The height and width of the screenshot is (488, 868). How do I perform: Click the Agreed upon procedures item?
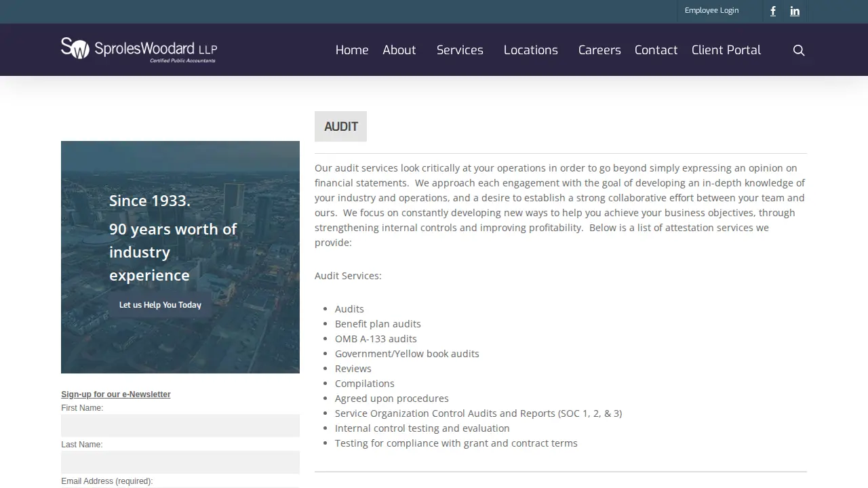pyautogui.click(x=392, y=399)
